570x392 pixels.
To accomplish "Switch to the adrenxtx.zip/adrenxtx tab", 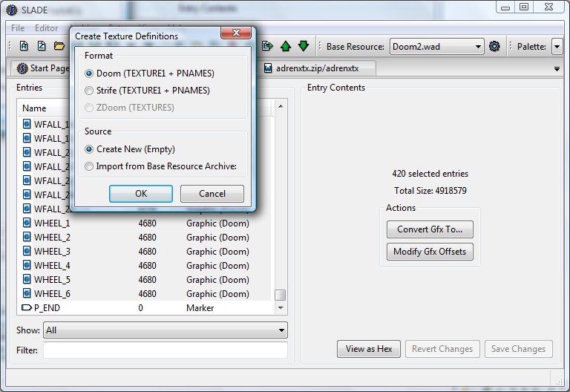I will pos(317,68).
